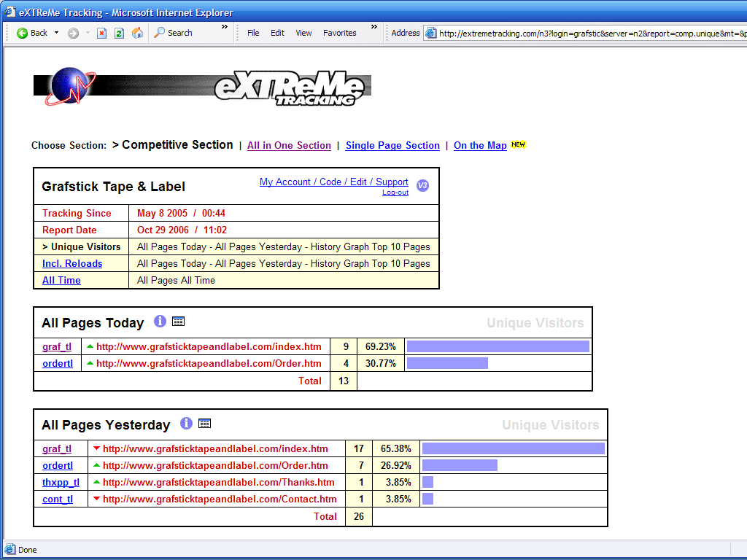Go to the Home page icon
The height and width of the screenshot is (560, 747).
137,33
